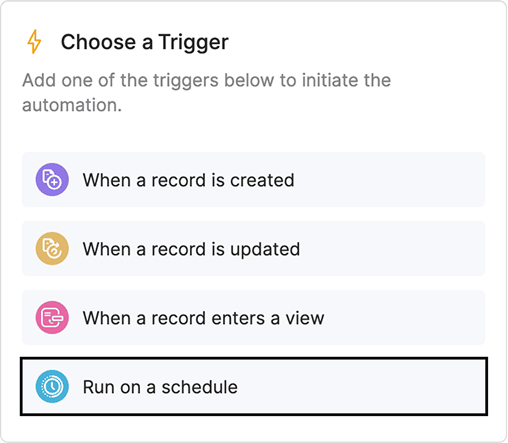Click the word "automation." in the description
Image resolution: width=508 pixels, height=443 pixels.
click(72, 105)
